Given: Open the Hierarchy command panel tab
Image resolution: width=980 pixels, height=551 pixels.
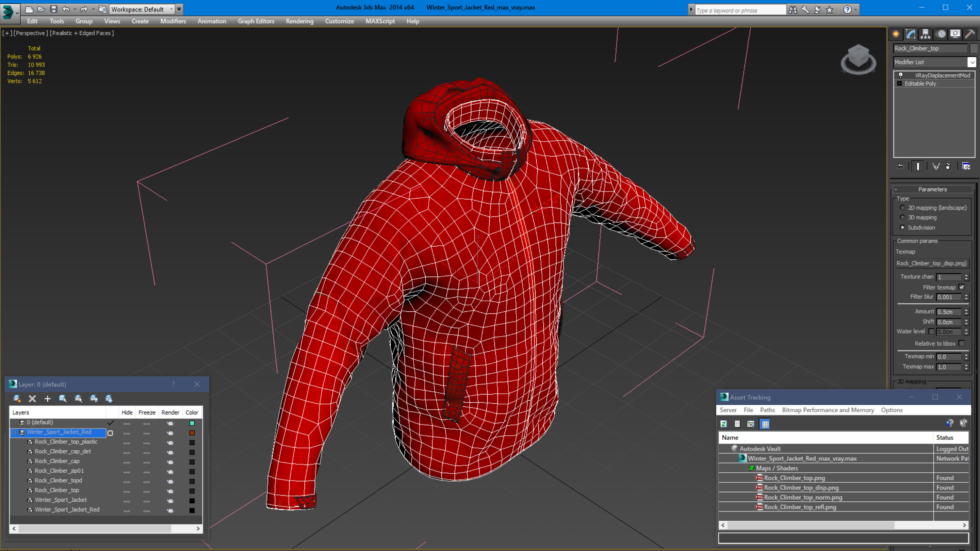Looking at the screenshot, I should pos(925,34).
